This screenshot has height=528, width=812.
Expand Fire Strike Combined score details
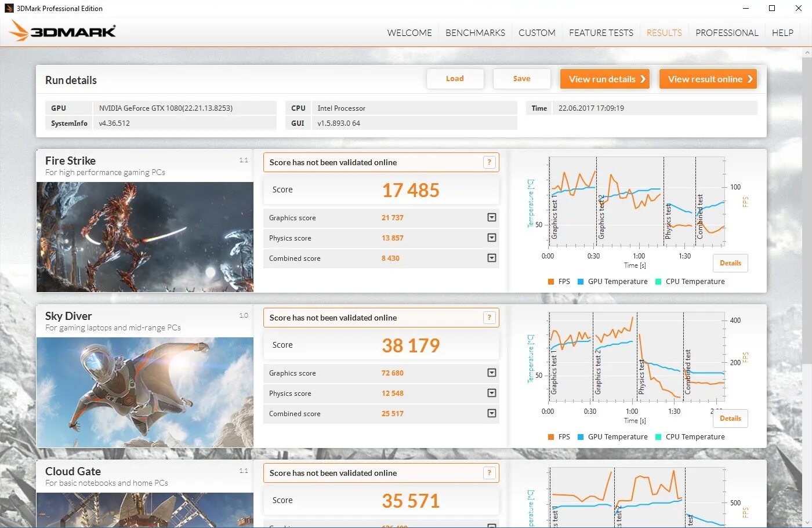tap(492, 258)
